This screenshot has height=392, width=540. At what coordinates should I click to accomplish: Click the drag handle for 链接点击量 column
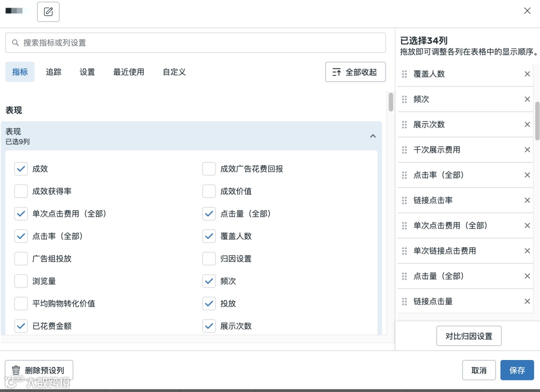coord(404,301)
